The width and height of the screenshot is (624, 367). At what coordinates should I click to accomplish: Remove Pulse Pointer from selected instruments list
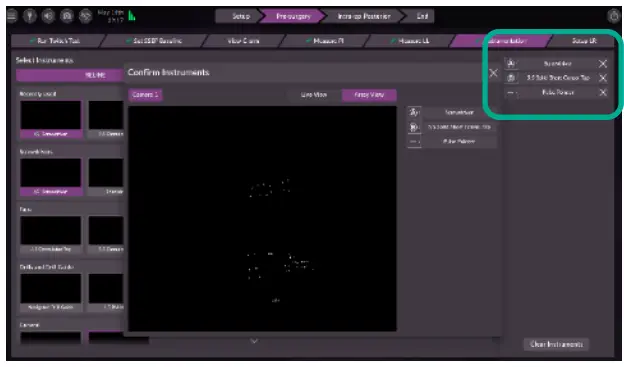603,92
